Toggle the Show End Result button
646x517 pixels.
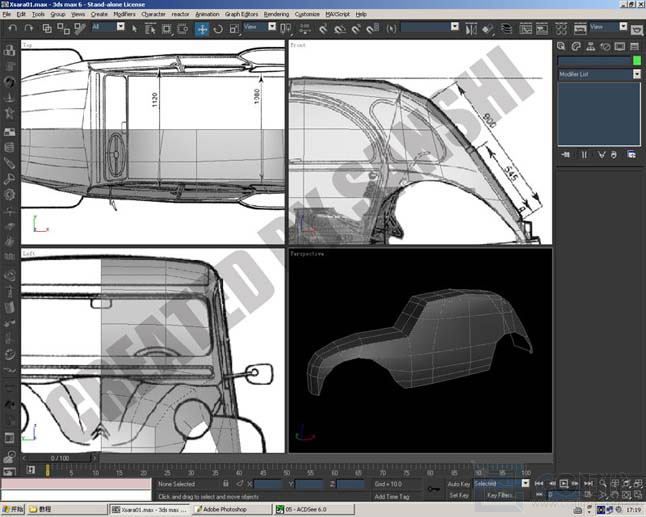tap(584, 154)
